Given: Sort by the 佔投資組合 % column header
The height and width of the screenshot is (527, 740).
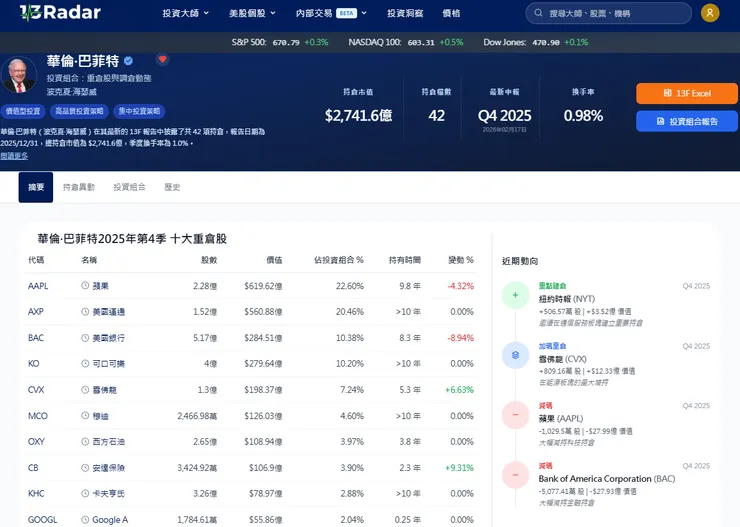Looking at the screenshot, I should 339,260.
